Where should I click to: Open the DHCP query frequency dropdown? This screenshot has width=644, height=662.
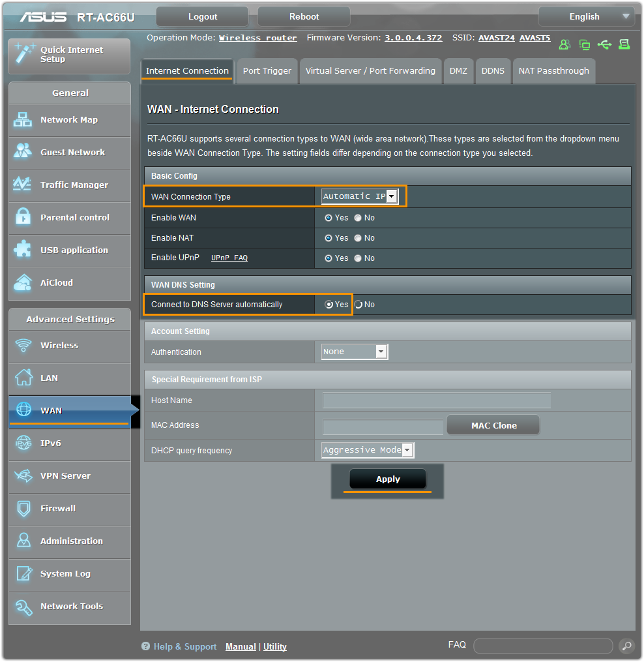368,450
